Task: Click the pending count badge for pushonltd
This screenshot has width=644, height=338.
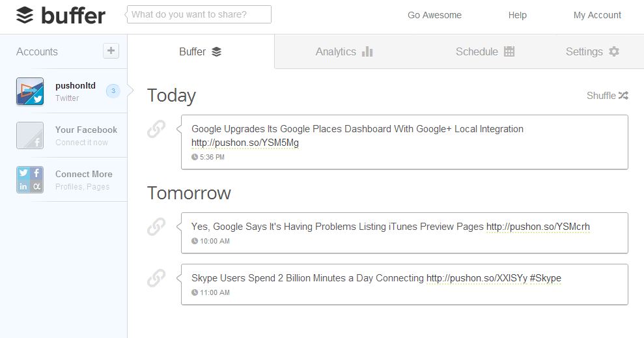Action: pyautogui.click(x=113, y=91)
